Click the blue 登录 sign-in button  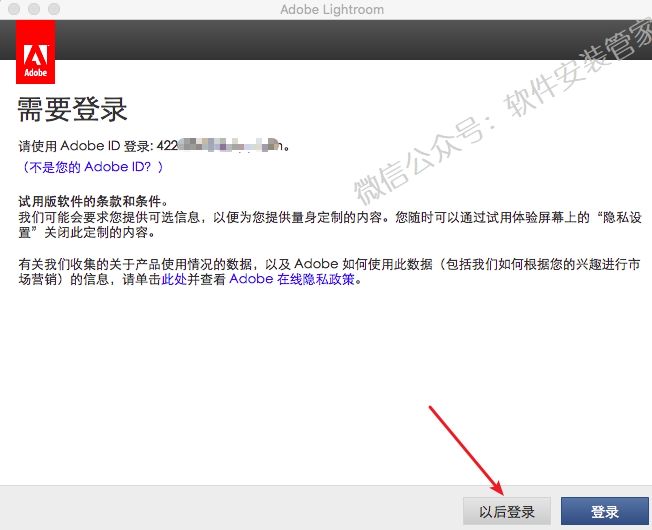605,511
